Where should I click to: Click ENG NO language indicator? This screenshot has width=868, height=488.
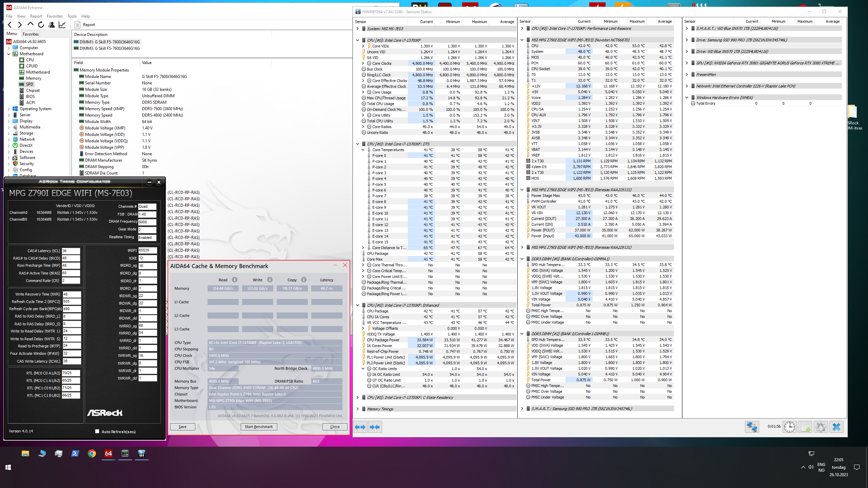[x=821, y=467]
